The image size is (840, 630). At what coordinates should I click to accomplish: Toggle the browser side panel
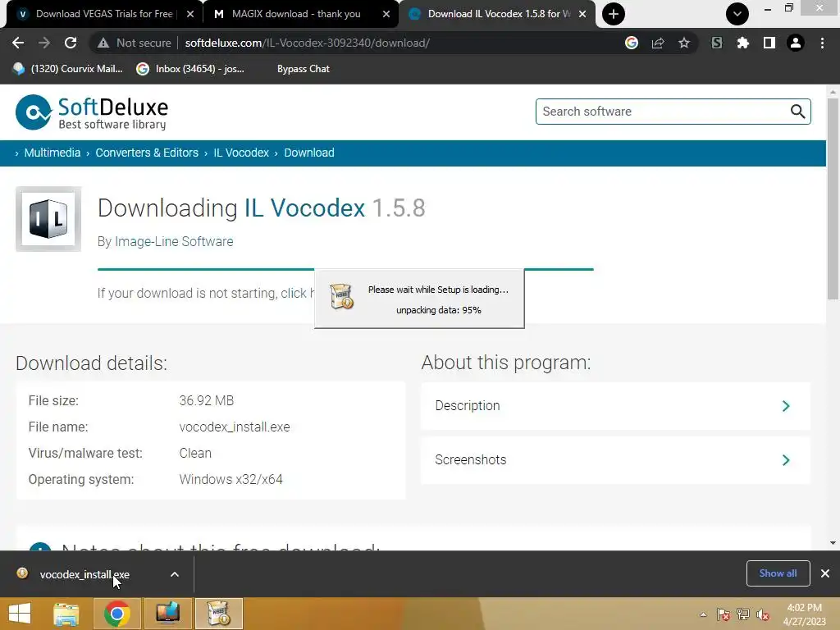tap(769, 43)
